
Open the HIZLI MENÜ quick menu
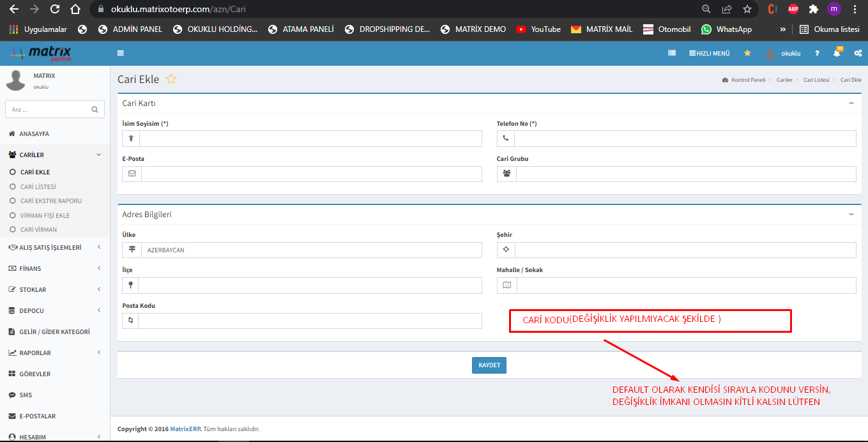(709, 53)
